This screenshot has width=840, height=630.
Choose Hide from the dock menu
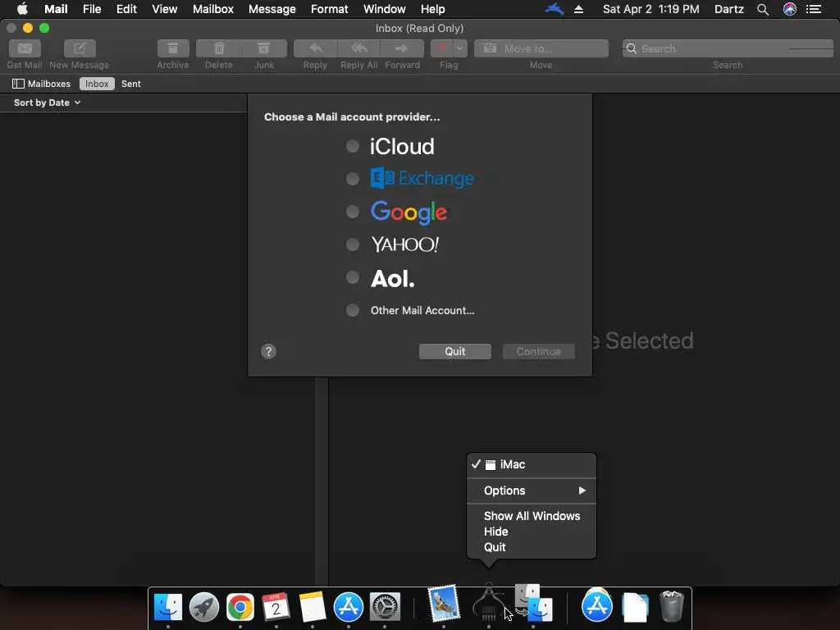coord(532,532)
